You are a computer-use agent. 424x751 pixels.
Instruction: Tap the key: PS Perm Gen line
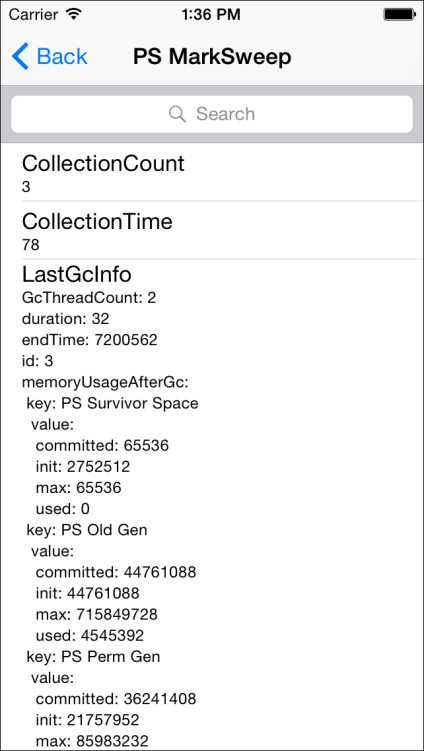(x=93, y=656)
